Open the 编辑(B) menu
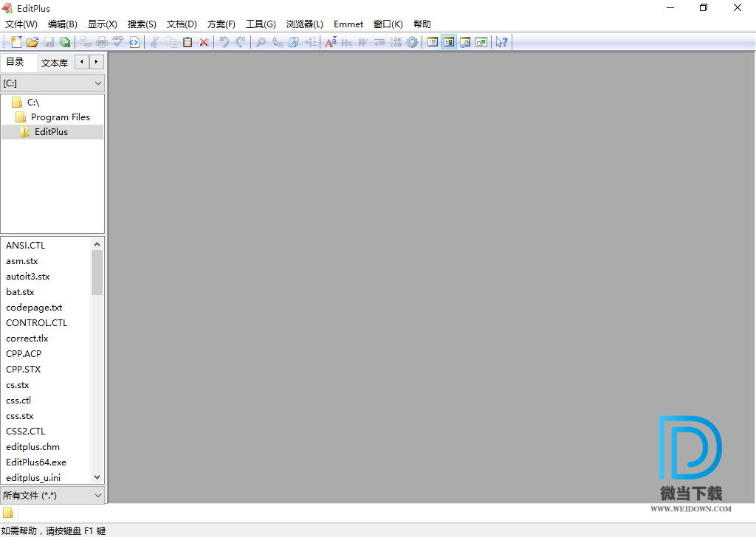 [x=63, y=24]
